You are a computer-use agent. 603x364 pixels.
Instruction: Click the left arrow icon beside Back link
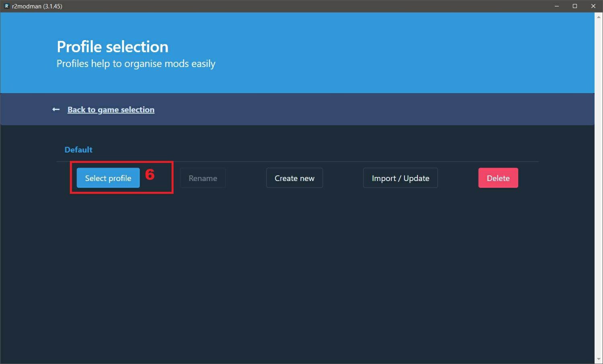pyautogui.click(x=56, y=110)
